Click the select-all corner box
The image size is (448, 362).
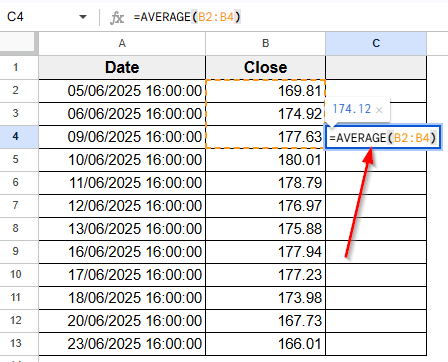17,42
